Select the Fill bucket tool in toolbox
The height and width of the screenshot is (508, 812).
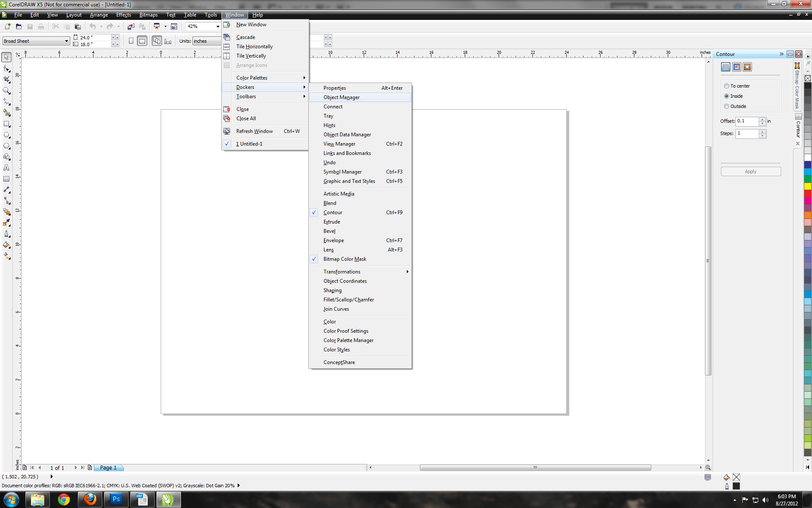coord(6,245)
